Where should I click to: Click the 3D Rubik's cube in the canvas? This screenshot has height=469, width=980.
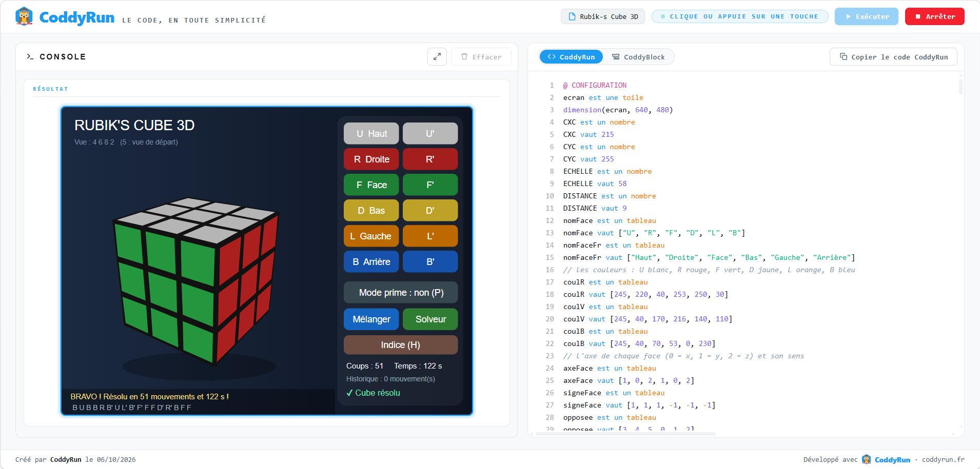coord(195,281)
